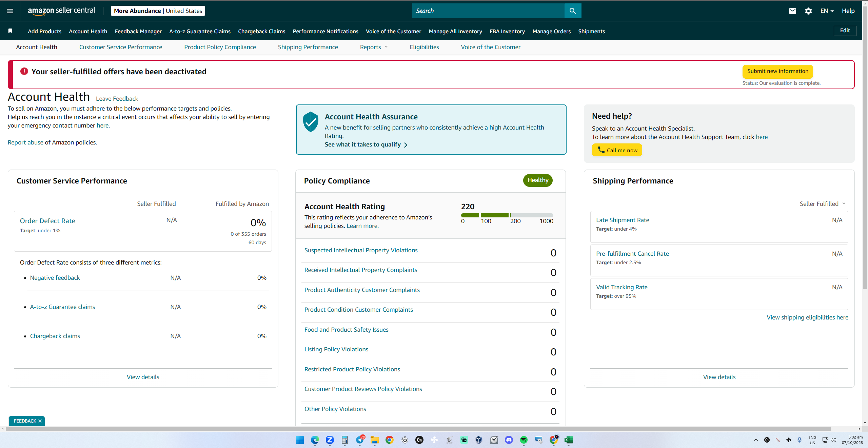
Task: Open the clock app on the taskbar
Action: pyautogui.click(x=494, y=440)
